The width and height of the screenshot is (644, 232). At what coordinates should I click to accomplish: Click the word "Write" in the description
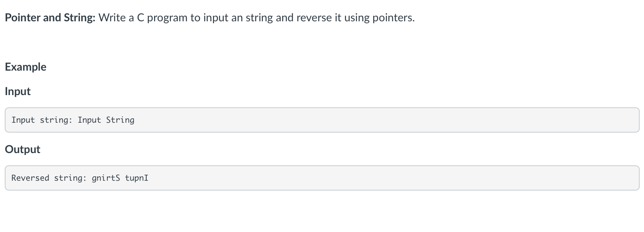(112, 18)
